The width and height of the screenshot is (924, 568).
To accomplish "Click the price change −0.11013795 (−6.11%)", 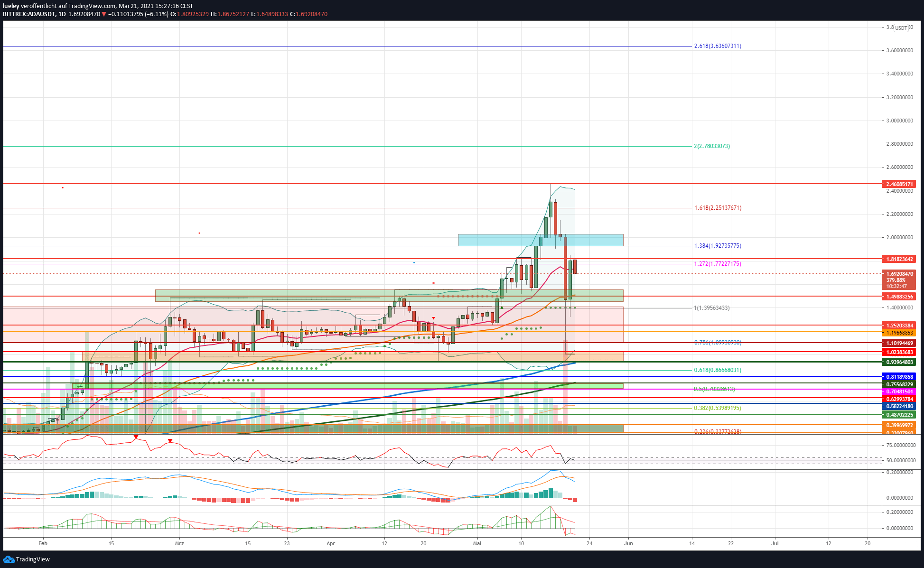I will click(138, 14).
